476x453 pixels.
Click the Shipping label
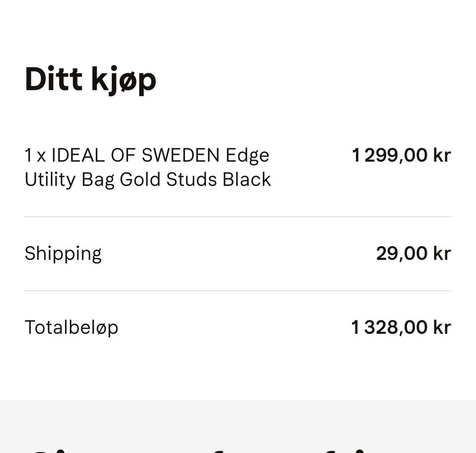coord(63,254)
